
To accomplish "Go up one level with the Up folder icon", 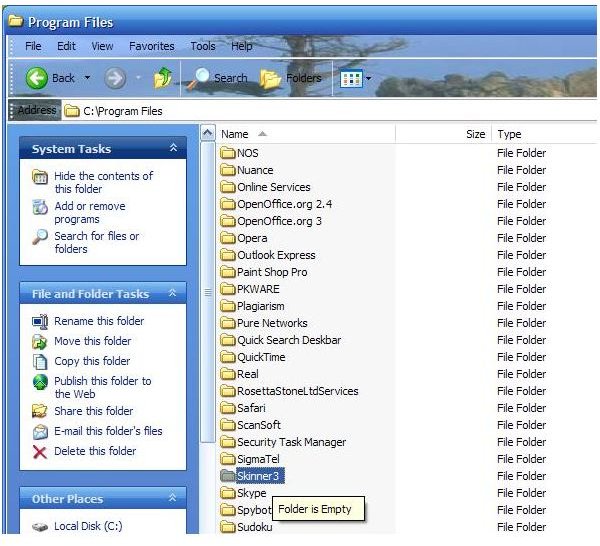I will [x=163, y=78].
